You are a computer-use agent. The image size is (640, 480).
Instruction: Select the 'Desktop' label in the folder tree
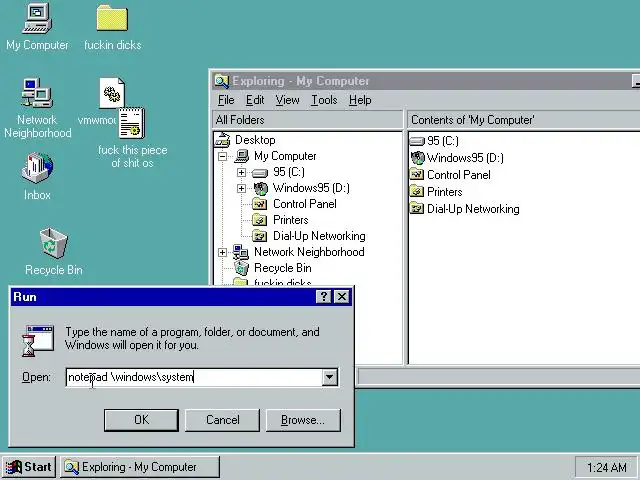click(255, 140)
